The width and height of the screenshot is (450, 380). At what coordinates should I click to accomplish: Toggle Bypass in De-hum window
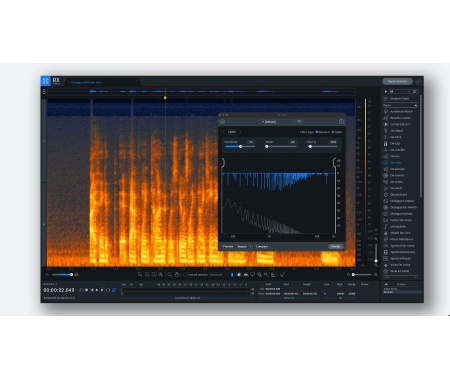pyautogui.click(x=242, y=246)
